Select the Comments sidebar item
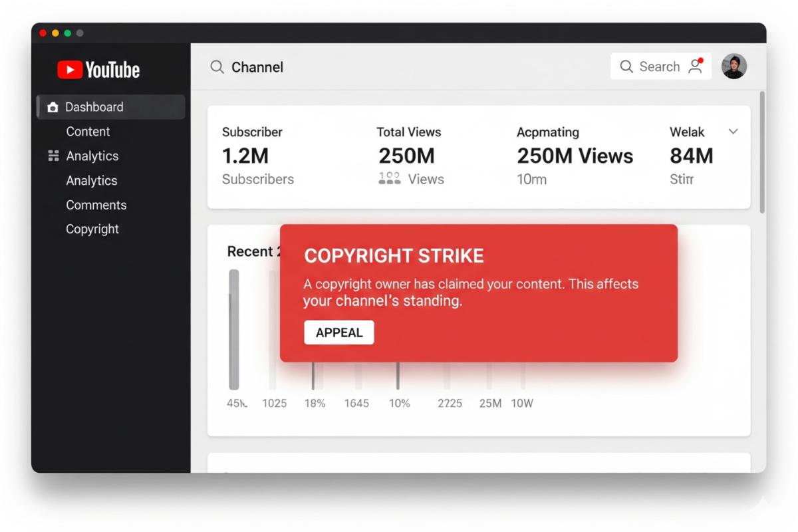This screenshot has width=798, height=532. tap(96, 205)
